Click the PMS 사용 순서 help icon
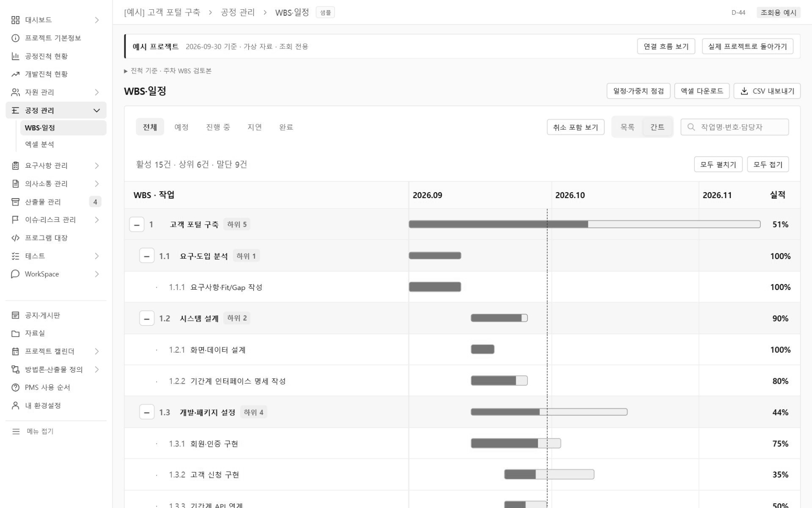812x508 pixels. pos(16,387)
